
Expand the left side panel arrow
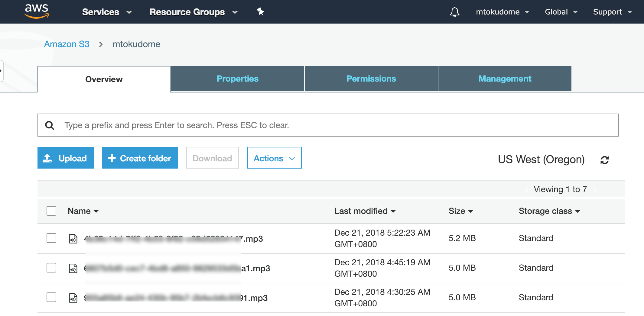click(x=1, y=71)
